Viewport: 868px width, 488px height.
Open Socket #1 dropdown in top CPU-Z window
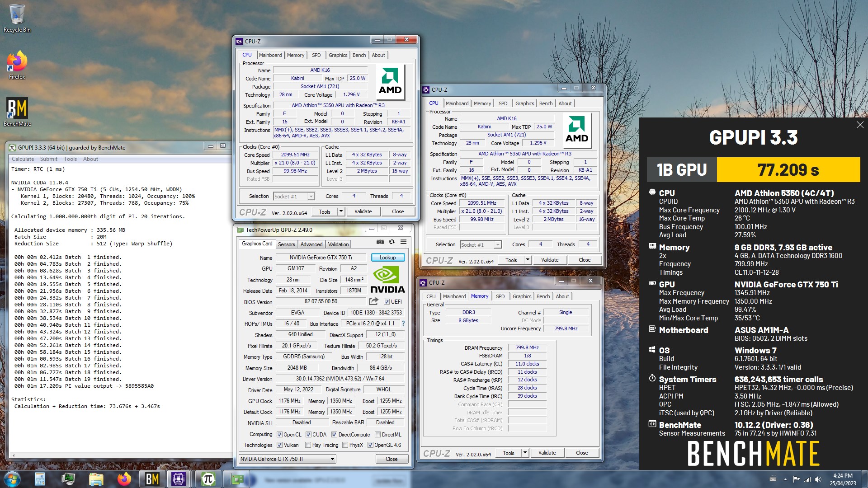click(294, 196)
